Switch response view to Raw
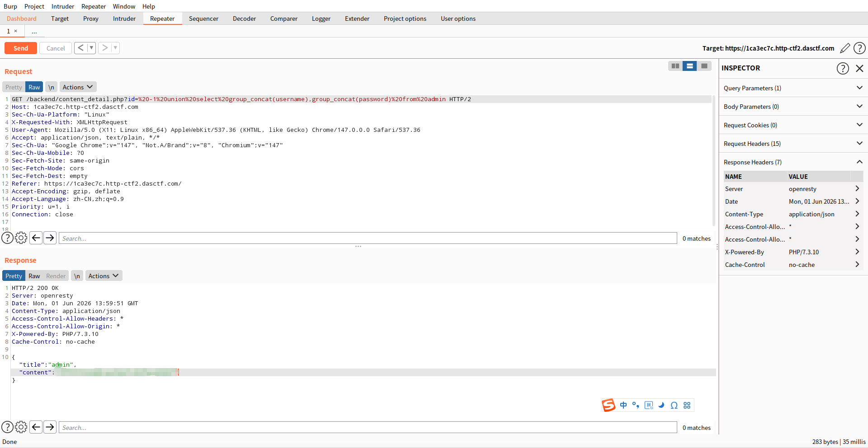This screenshot has height=448, width=868. coord(34,276)
